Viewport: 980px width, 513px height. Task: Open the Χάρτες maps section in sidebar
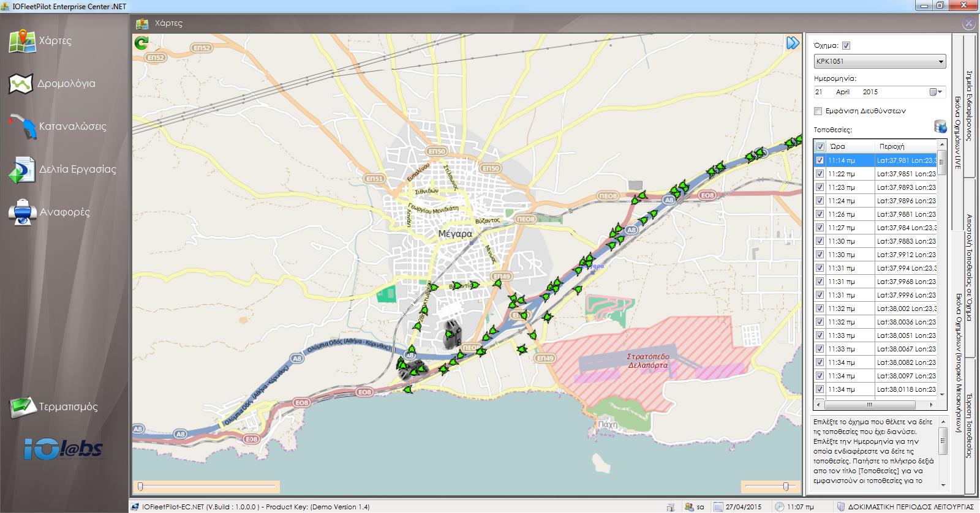40,40
